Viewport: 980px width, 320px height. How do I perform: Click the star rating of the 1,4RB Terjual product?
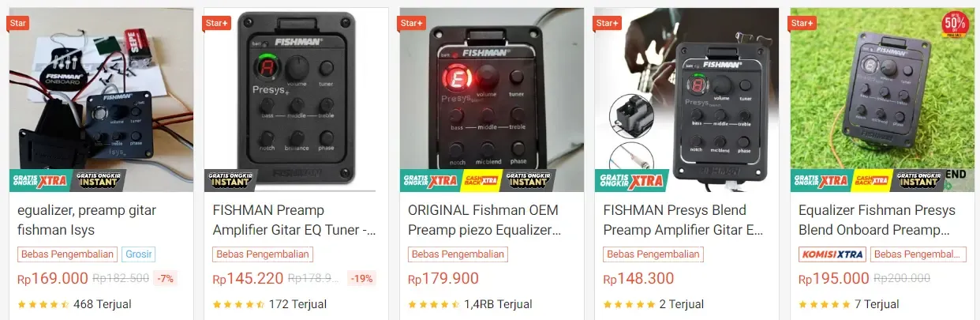tap(433, 304)
